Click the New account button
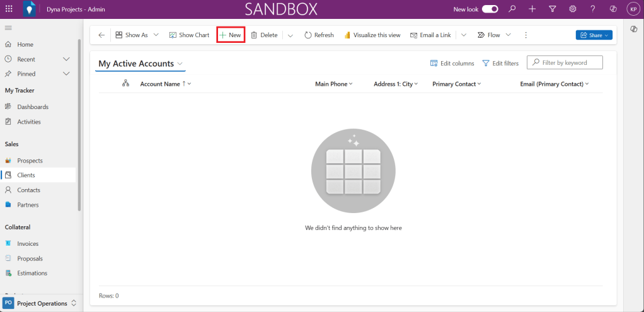The height and width of the screenshot is (312, 644). pyautogui.click(x=230, y=35)
